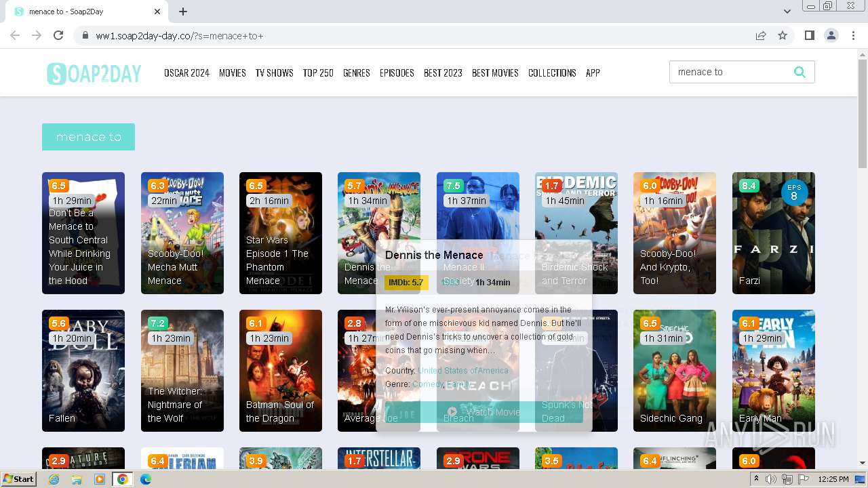Expand the tab search dropdown
The height and width of the screenshot is (488, 868).
787,11
